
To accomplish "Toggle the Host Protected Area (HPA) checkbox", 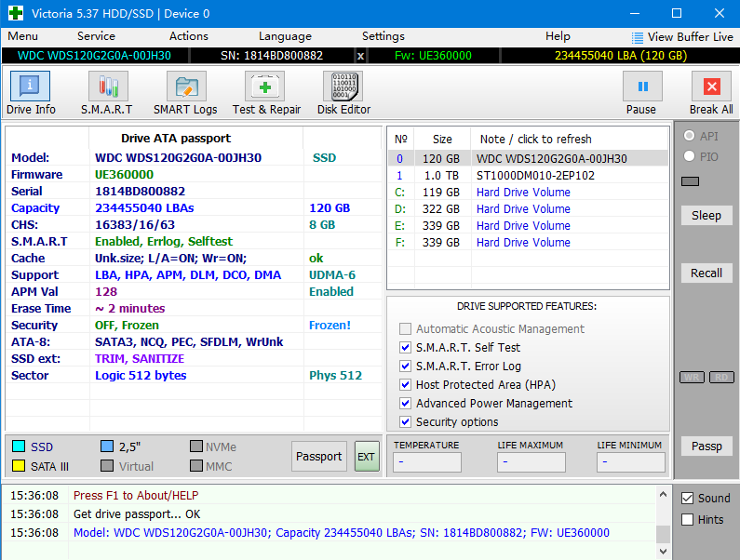I will (x=405, y=385).
